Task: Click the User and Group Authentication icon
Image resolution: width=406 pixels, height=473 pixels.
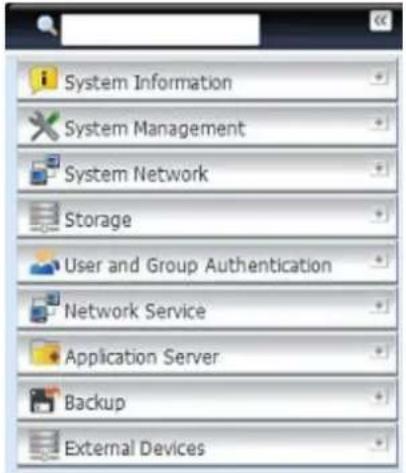Action: point(44,262)
